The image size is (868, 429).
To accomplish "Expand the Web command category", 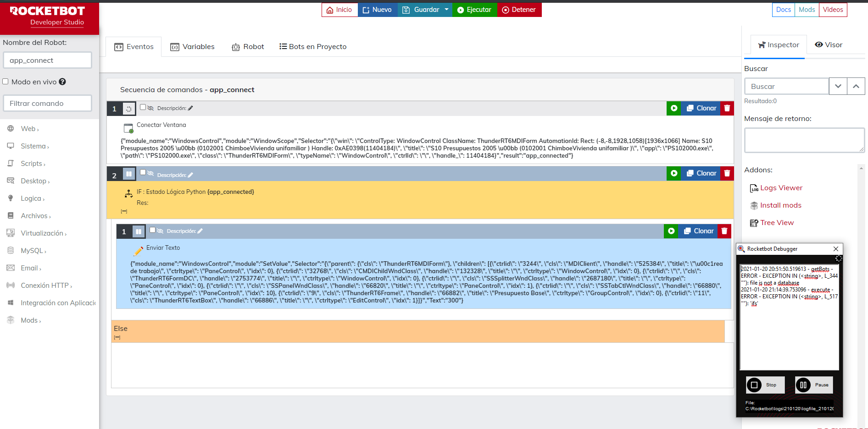I will [x=28, y=129].
